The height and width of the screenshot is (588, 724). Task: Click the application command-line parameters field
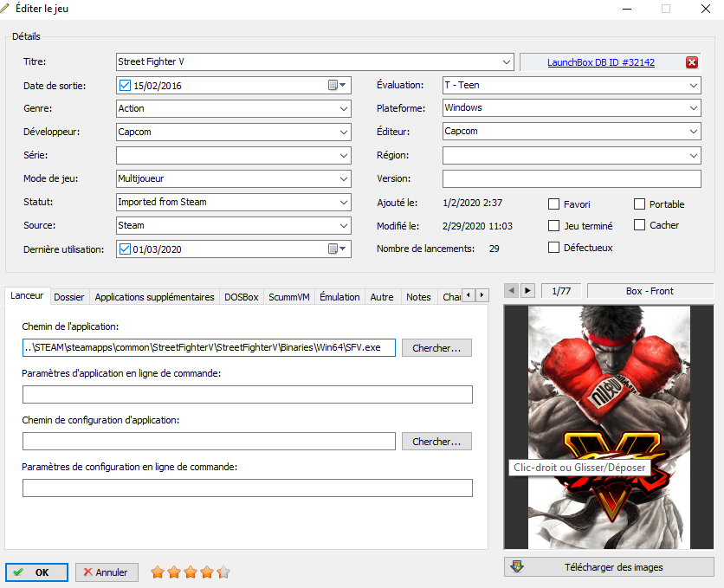click(248, 395)
